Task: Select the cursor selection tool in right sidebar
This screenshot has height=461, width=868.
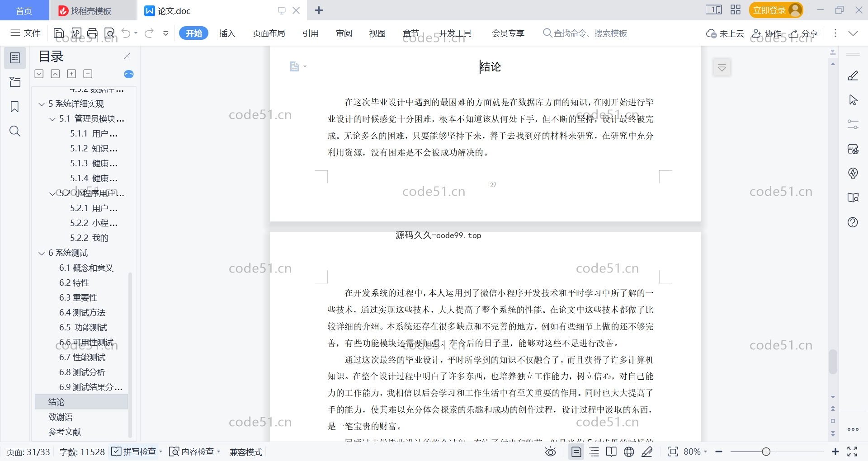Action: click(853, 100)
